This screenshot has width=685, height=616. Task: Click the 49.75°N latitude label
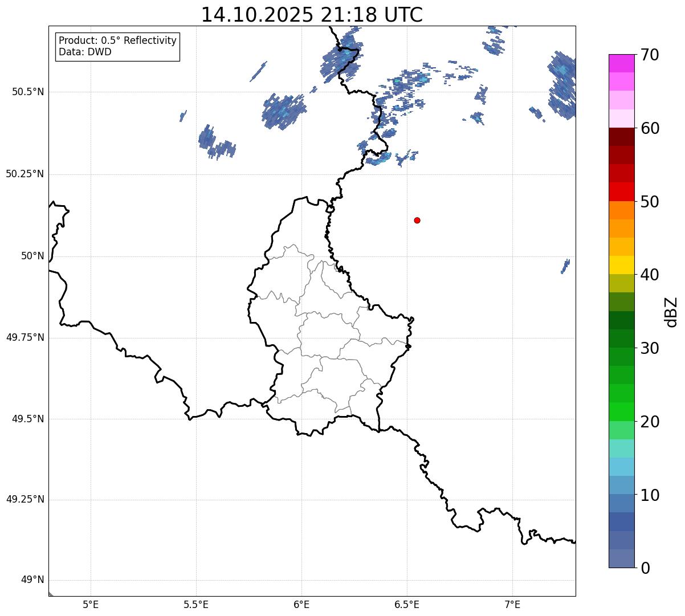[x=25, y=337]
